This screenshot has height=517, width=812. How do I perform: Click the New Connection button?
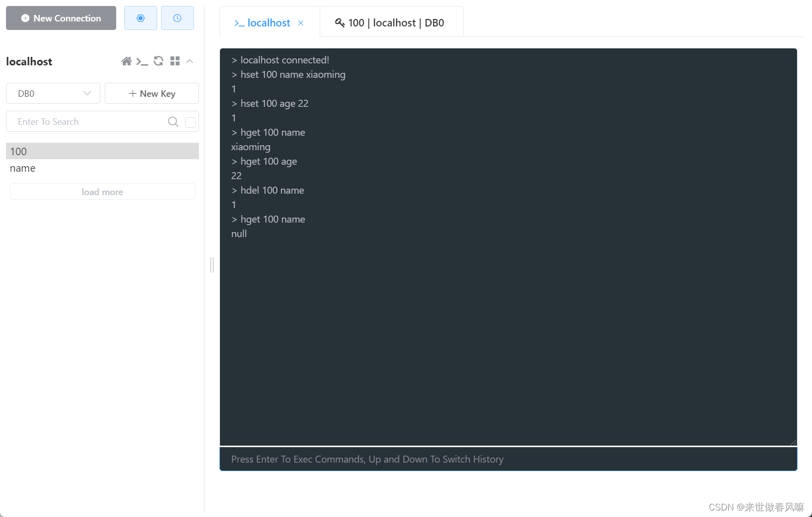tap(61, 18)
